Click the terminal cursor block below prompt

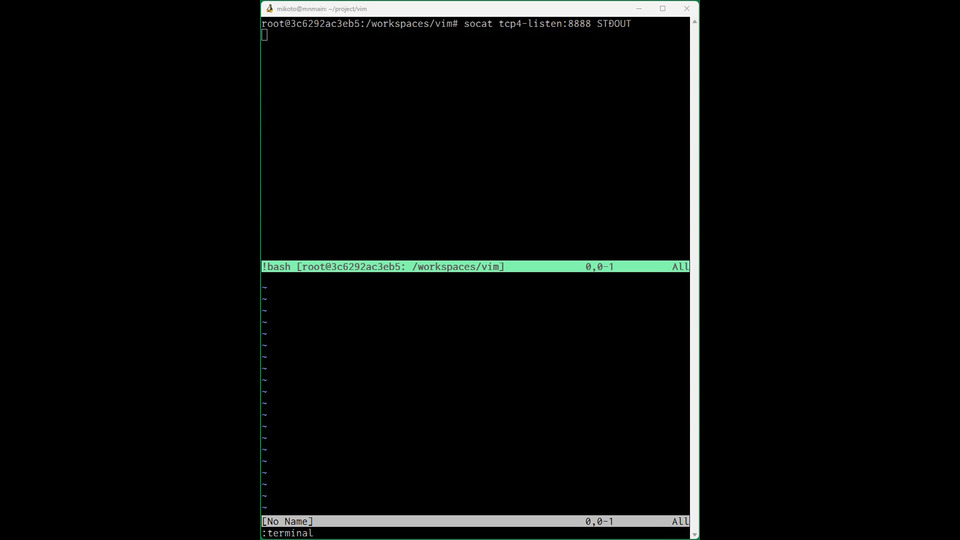point(264,35)
